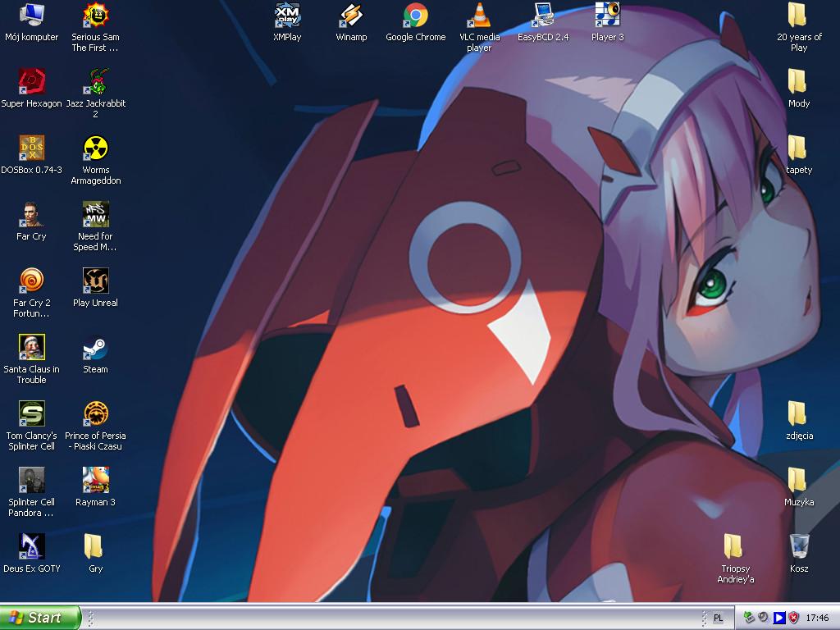The height and width of the screenshot is (630, 840).
Task: Select the Santa Claus in Trouble icon
Action: pyautogui.click(x=32, y=347)
